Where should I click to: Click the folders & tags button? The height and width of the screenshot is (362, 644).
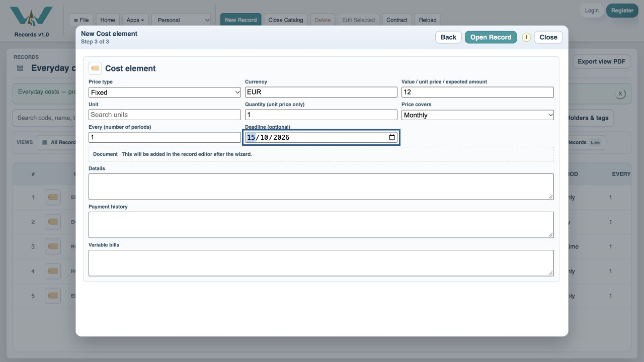click(590, 118)
